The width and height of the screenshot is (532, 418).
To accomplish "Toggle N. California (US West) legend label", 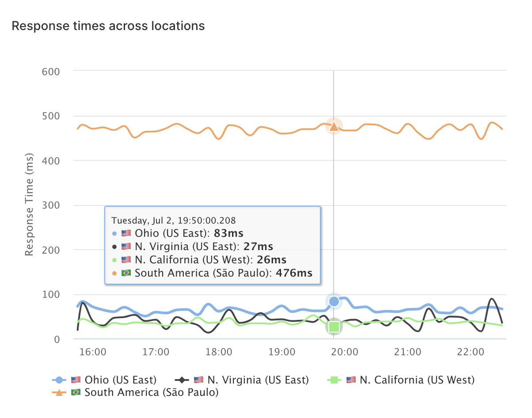I will point(417,380).
